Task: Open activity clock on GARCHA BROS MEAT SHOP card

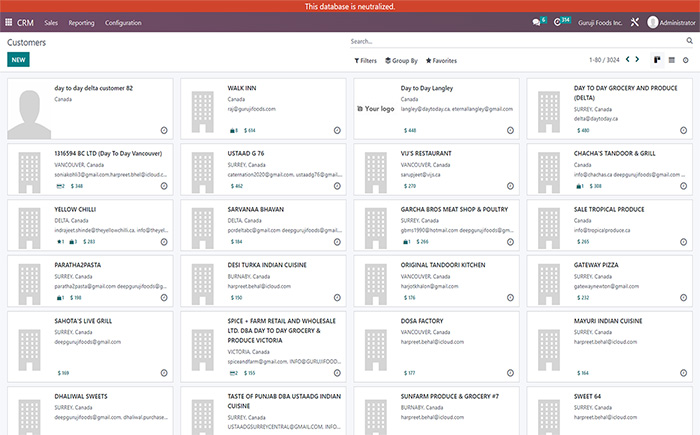Action: point(510,242)
